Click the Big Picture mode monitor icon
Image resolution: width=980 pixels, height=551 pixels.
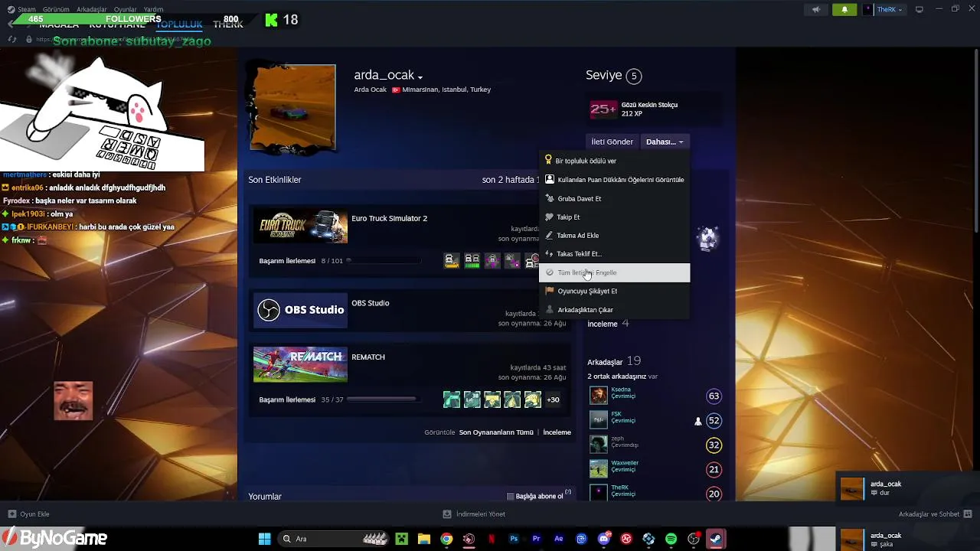(x=920, y=9)
